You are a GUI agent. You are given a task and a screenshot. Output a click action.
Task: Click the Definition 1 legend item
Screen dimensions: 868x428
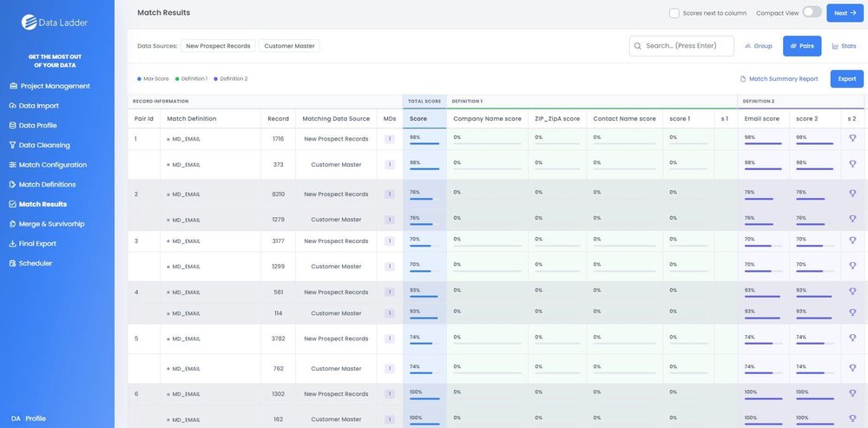[x=191, y=79]
